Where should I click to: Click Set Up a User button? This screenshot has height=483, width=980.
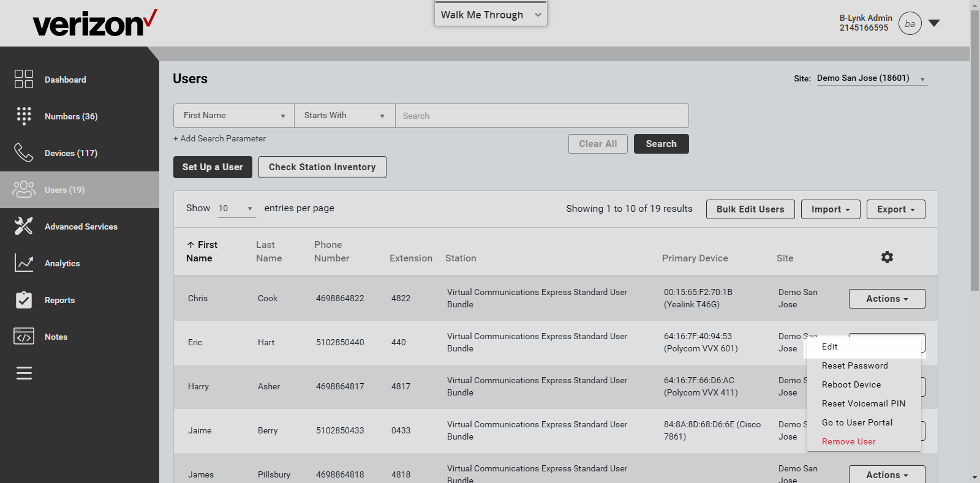(x=213, y=167)
